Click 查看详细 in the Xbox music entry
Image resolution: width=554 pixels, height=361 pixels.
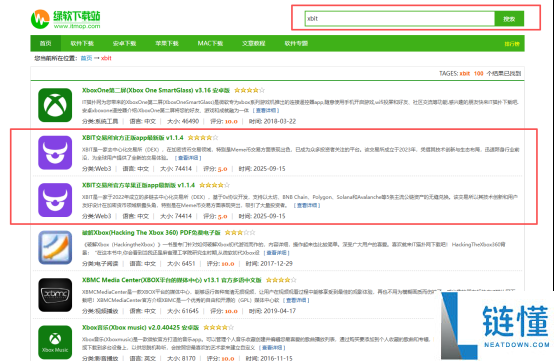272,348
